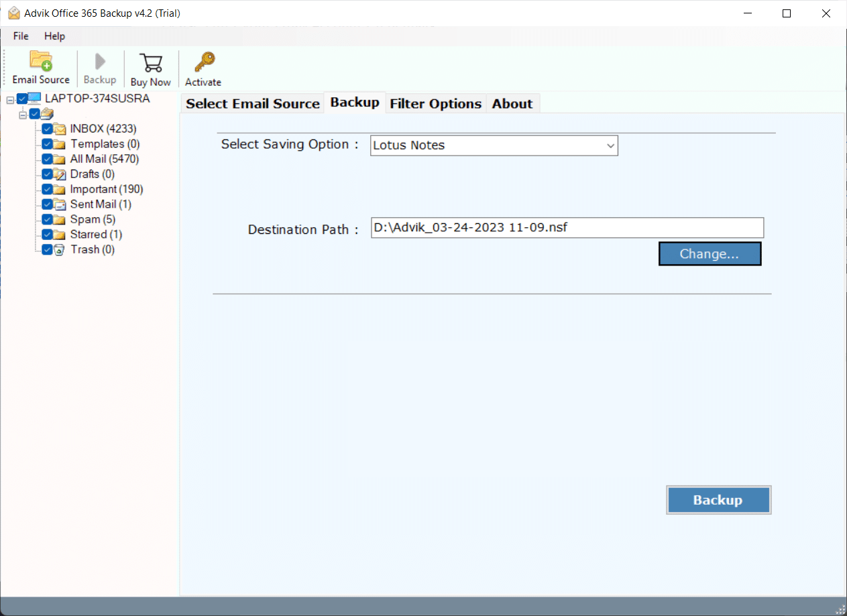Switch to the Backup tab
Viewport: 847px width, 616px height.
(355, 103)
